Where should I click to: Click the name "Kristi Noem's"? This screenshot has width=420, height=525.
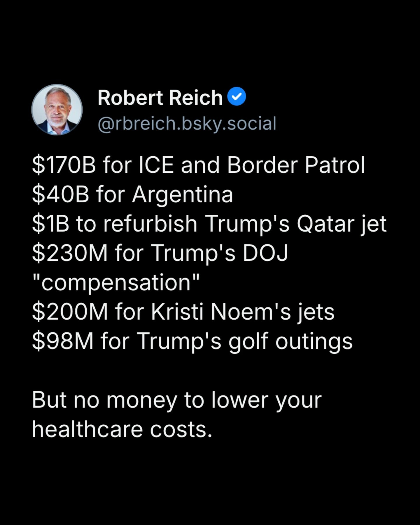[x=221, y=312]
